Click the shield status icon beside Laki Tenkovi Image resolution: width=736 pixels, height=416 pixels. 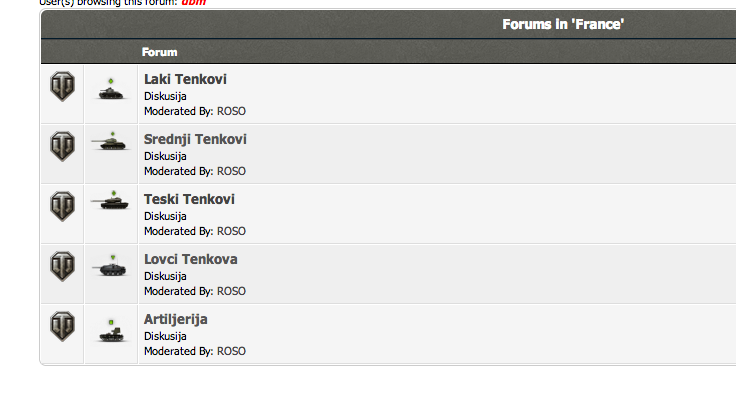[62, 86]
